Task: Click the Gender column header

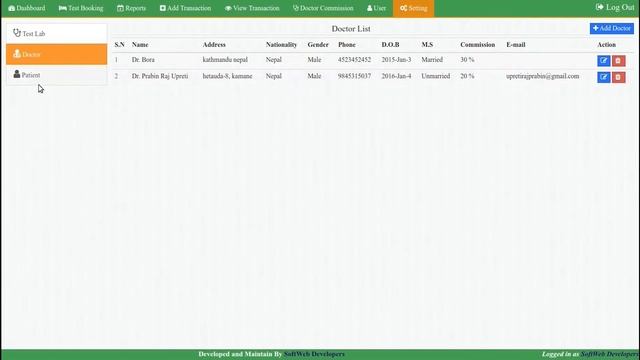Action: [x=318, y=45]
